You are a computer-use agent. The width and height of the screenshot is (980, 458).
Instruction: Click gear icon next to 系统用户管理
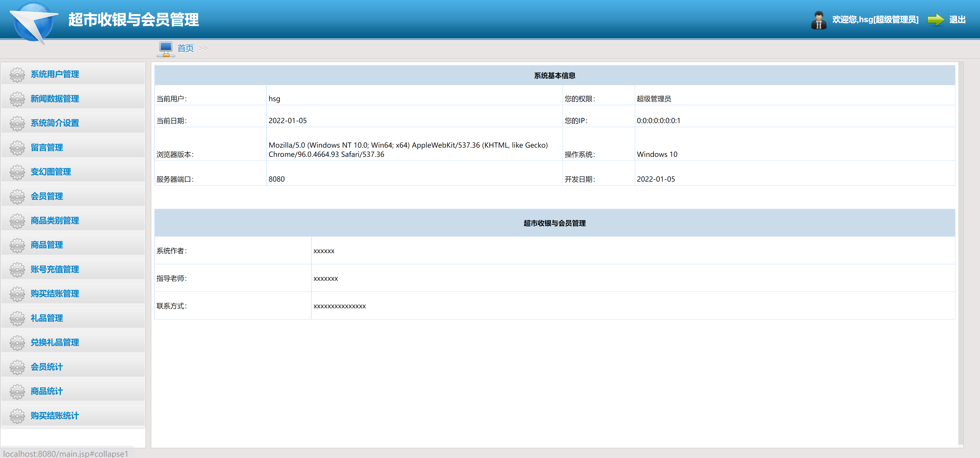tap(17, 75)
